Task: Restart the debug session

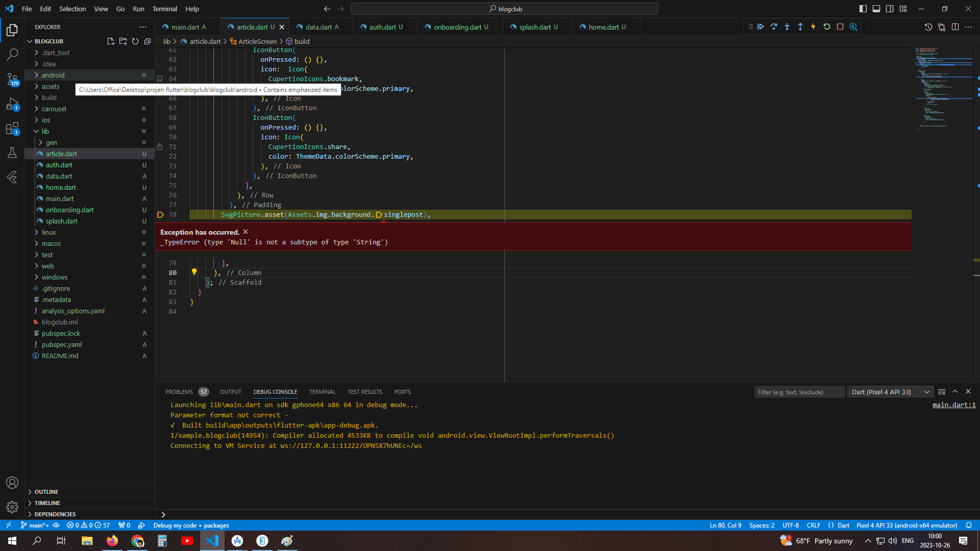Action: [x=827, y=27]
